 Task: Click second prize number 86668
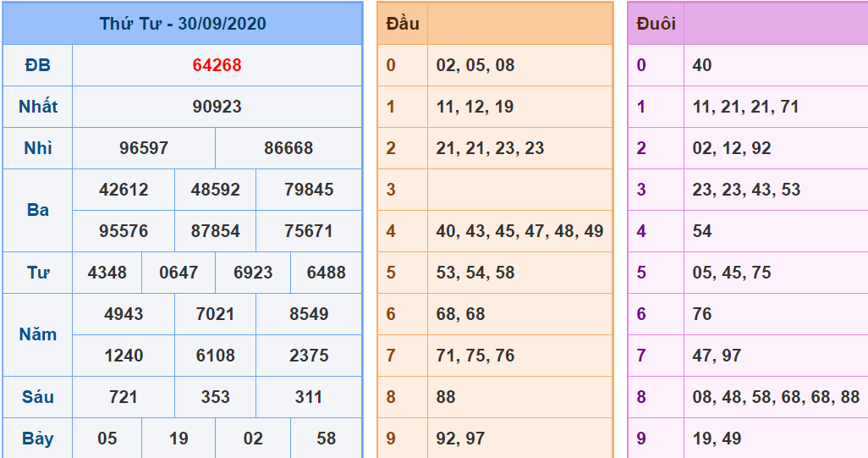tap(288, 148)
